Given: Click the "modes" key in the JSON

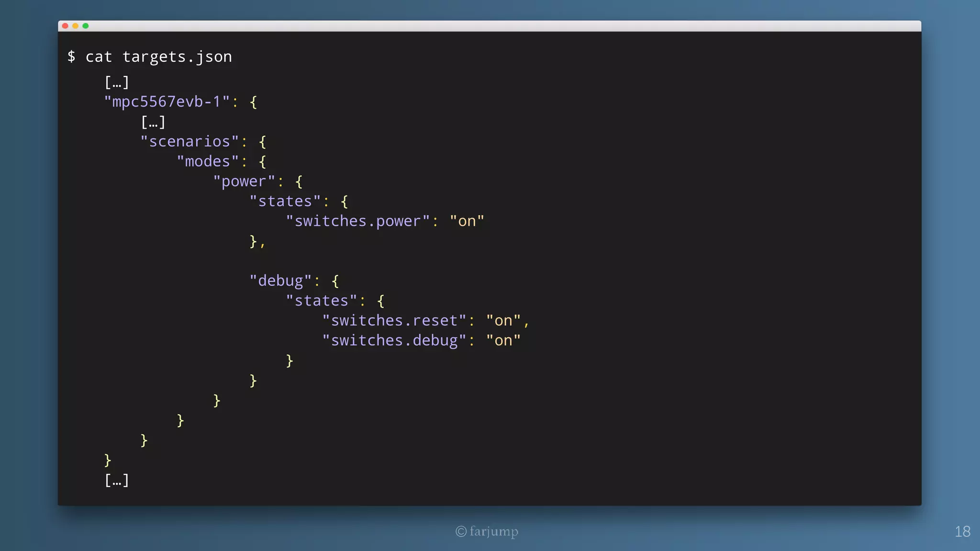Looking at the screenshot, I should 208,162.
